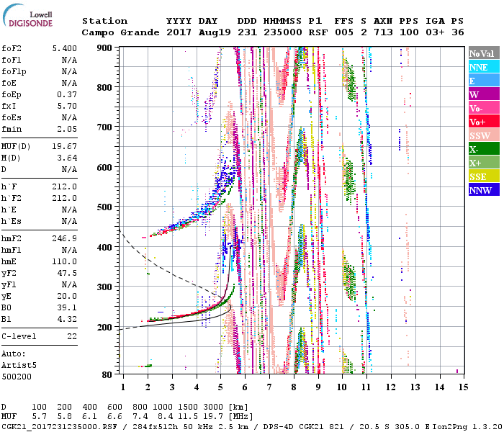Click the Lowell Digisonde logo
Image resolution: width=504 pixels, height=432 pixels.
click(x=27, y=17)
